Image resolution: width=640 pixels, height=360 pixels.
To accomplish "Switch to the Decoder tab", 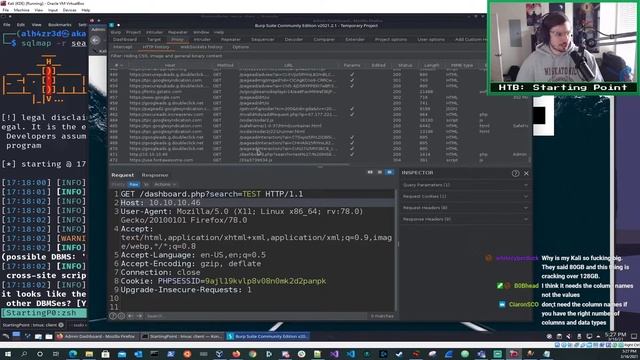I will click(293, 40).
